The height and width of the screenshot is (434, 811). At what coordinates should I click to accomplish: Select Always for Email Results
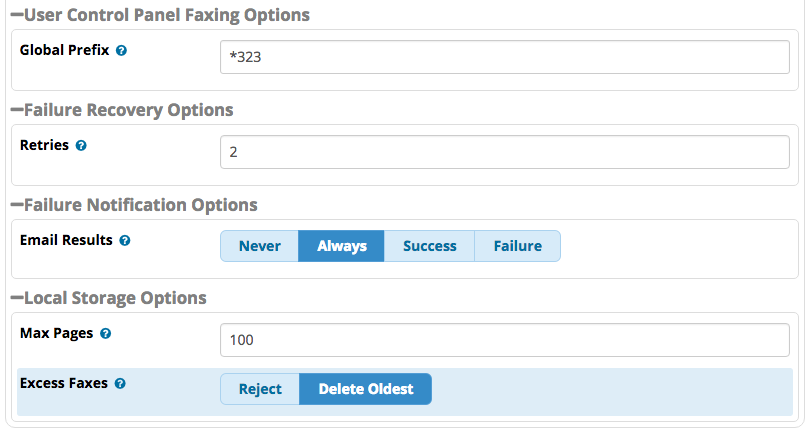(341, 246)
